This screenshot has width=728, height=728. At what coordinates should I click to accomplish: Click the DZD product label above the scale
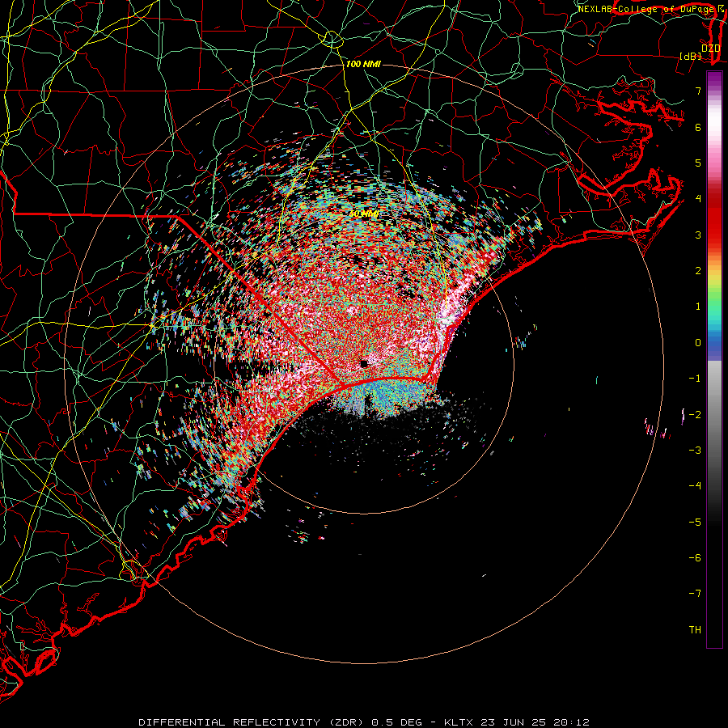pos(710,49)
